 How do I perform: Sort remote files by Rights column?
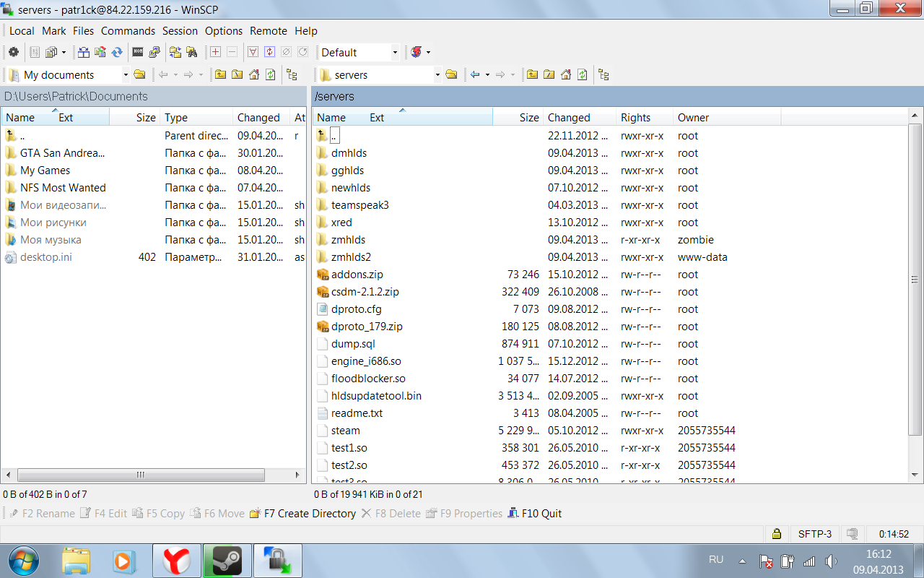pyautogui.click(x=645, y=118)
